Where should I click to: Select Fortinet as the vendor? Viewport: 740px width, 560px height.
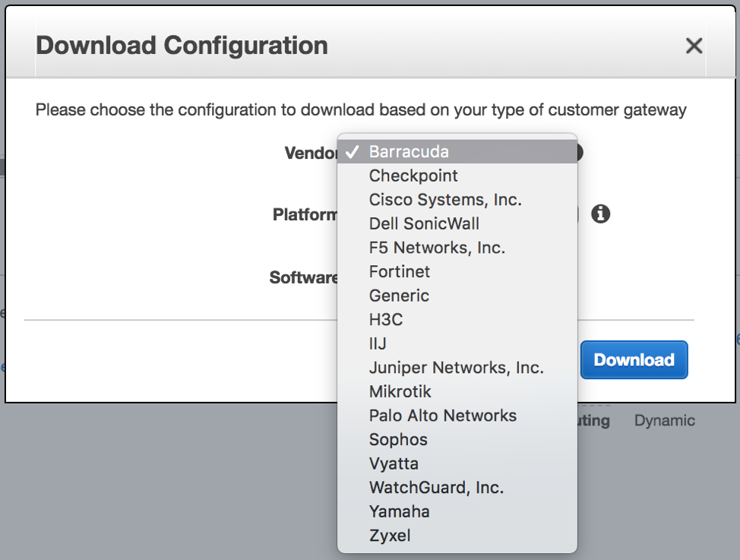pyautogui.click(x=400, y=271)
